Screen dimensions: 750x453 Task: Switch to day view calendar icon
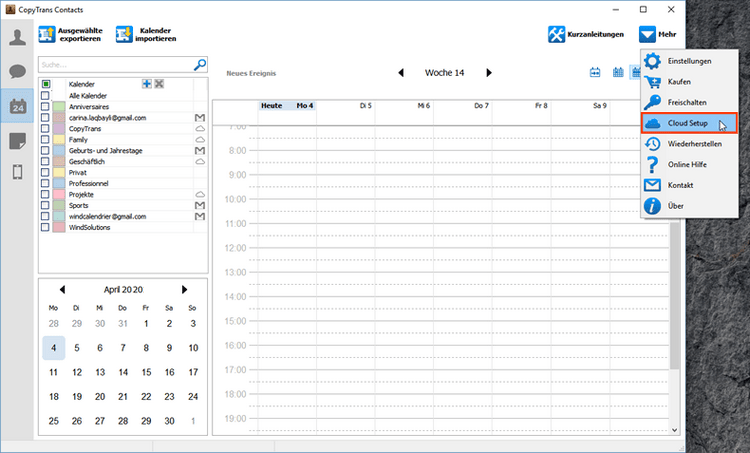tap(595, 73)
